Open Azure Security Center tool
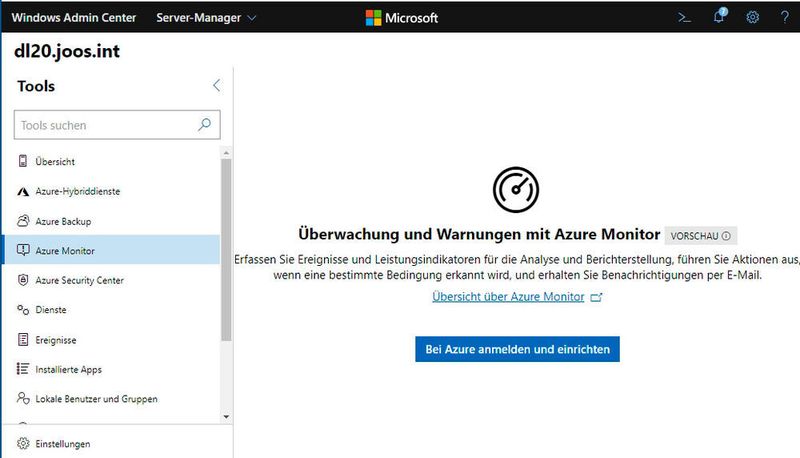The width and height of the screenshot is (800, 458). (x=111, y=280)
